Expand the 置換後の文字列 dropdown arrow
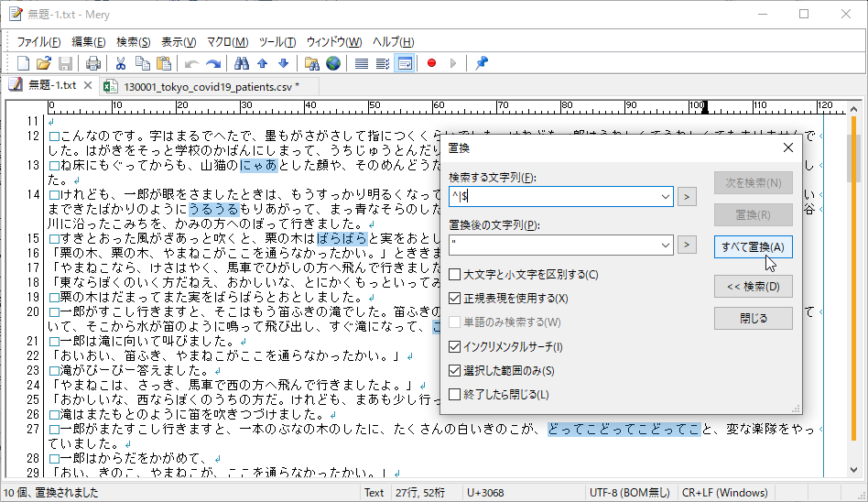 click(666, 245)
